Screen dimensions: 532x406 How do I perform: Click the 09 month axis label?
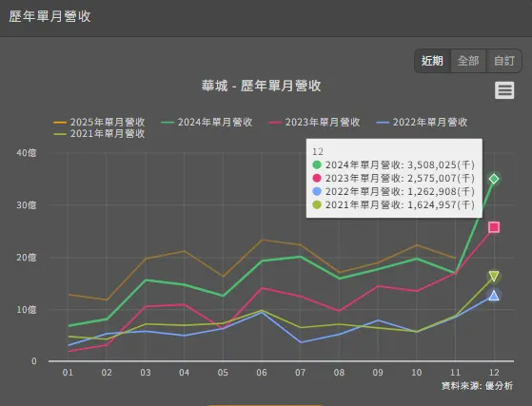(378, 373)
